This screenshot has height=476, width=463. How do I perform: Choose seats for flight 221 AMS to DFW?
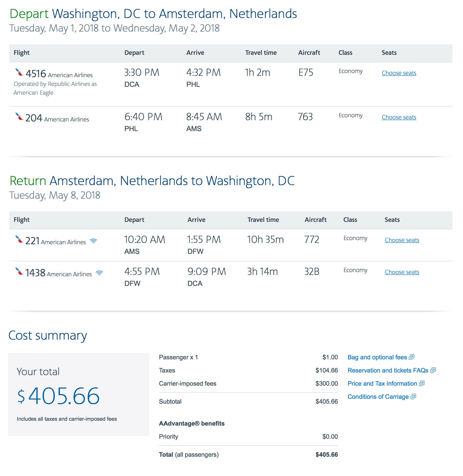pyautogui.click(x=402, y=240)
